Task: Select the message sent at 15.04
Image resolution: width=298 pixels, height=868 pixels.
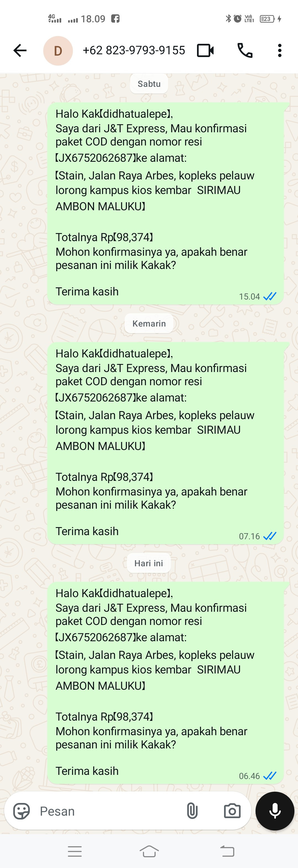Action: [165, 204]
